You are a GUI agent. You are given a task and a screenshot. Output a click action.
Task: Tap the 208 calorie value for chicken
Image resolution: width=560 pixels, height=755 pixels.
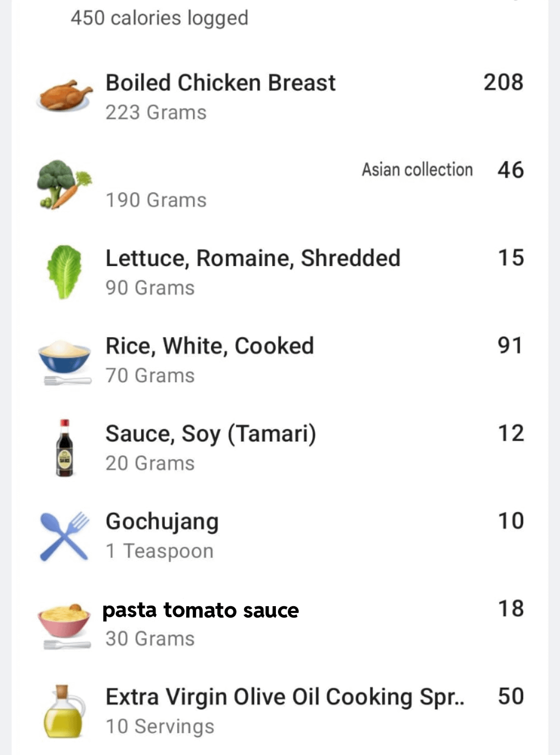tap(503, 82)
